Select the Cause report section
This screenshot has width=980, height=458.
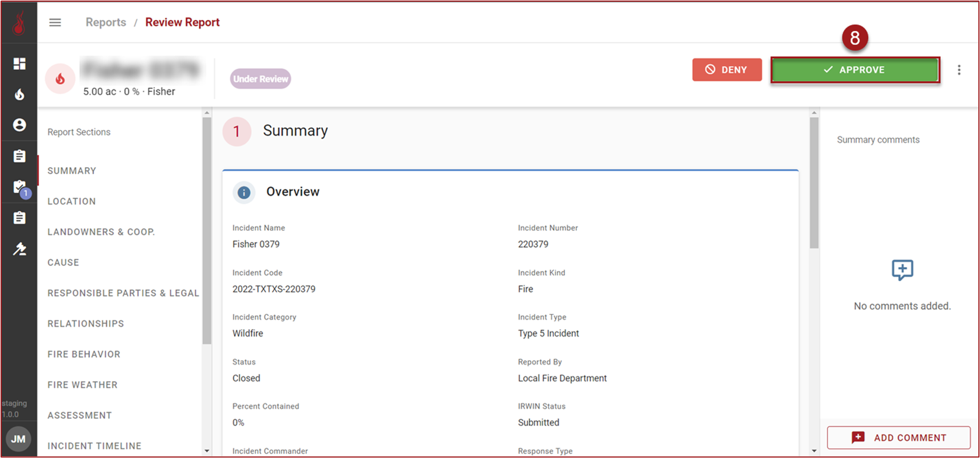63,263
